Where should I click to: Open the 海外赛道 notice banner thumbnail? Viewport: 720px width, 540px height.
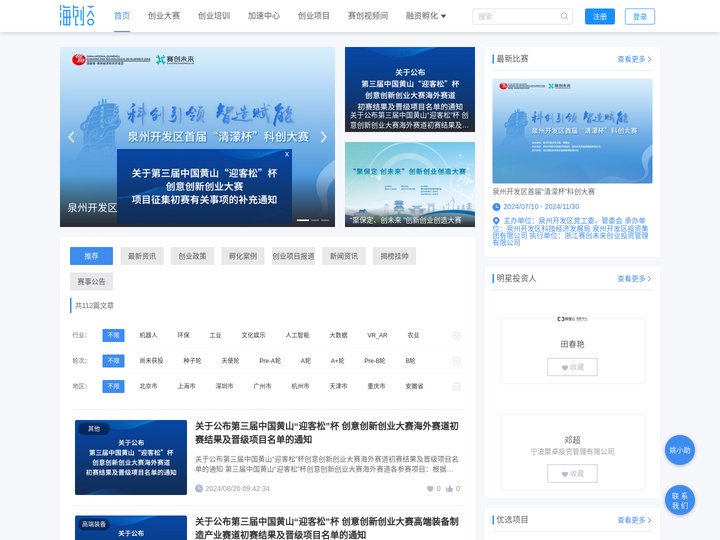(410, 90)
